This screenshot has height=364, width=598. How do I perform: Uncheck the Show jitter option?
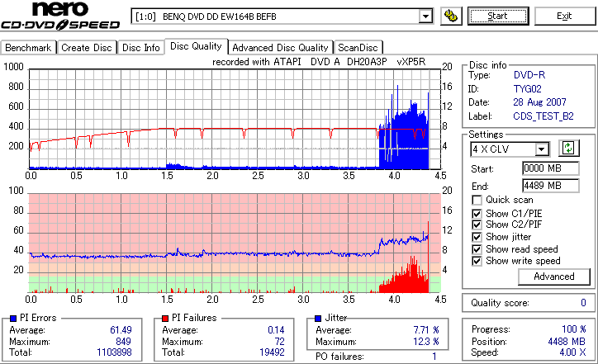pyautogui.click(x=477, y=237)
